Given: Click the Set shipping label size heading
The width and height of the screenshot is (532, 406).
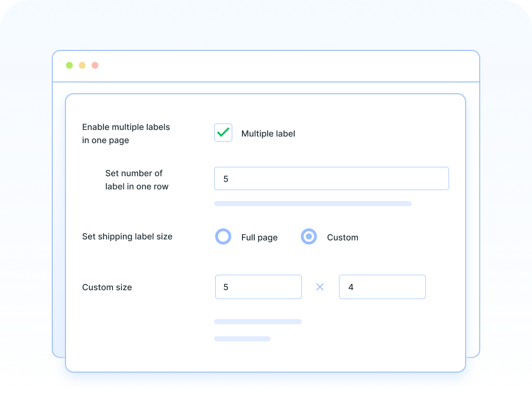Looking at the screenshot, I should click(127, 236).
